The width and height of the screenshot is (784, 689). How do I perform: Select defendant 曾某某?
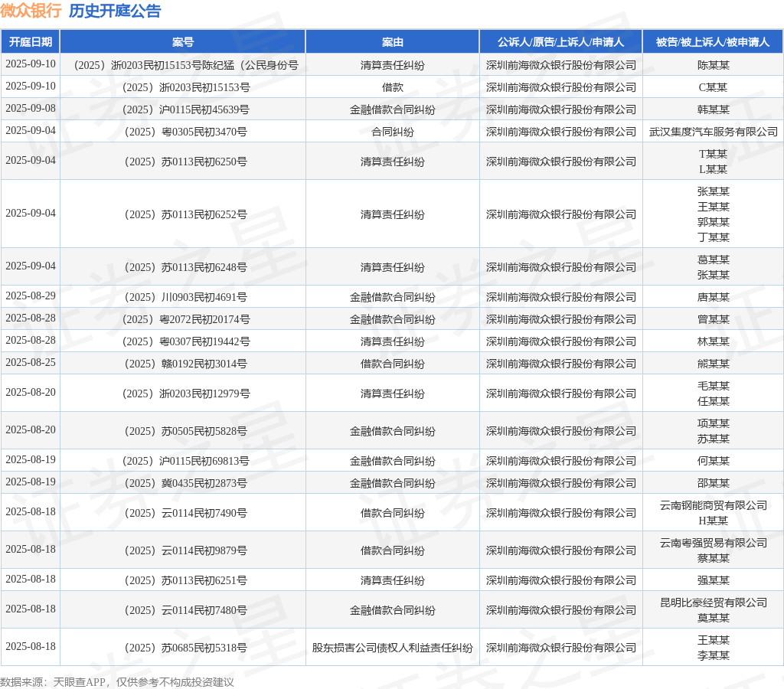click(714, 319)
